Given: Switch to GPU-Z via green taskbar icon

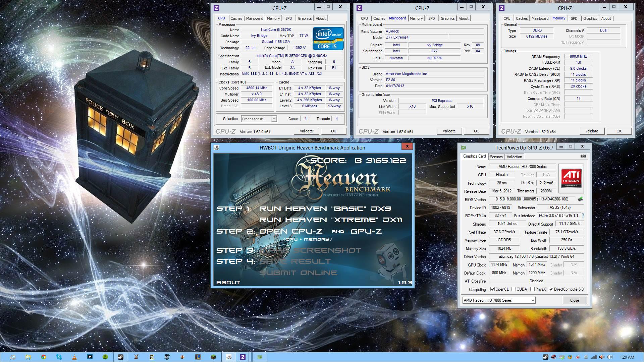Looking at the screenshot, I should click(x=260, y=357).
